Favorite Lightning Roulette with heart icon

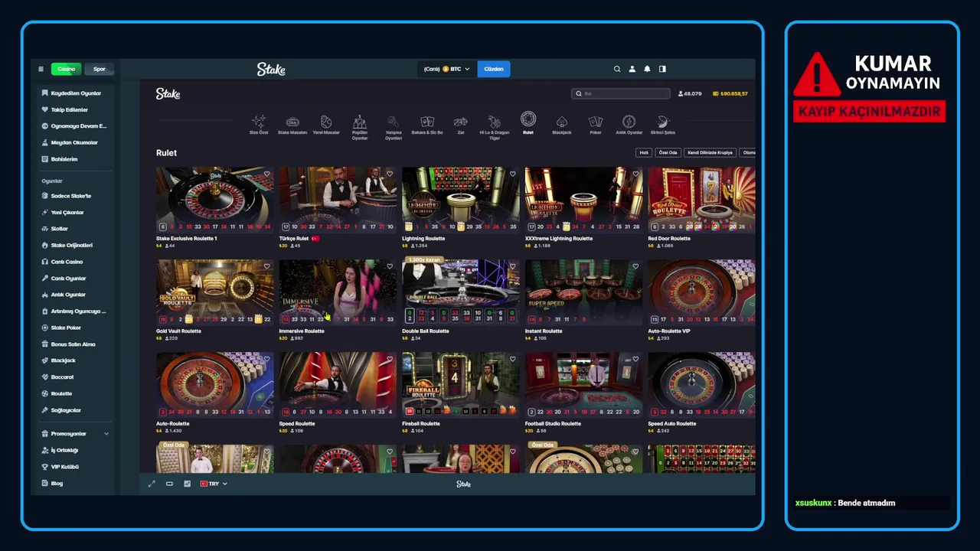[512, 174]
